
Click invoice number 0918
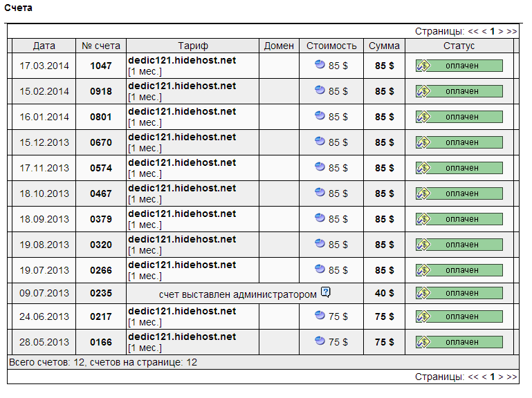(101, 91)
